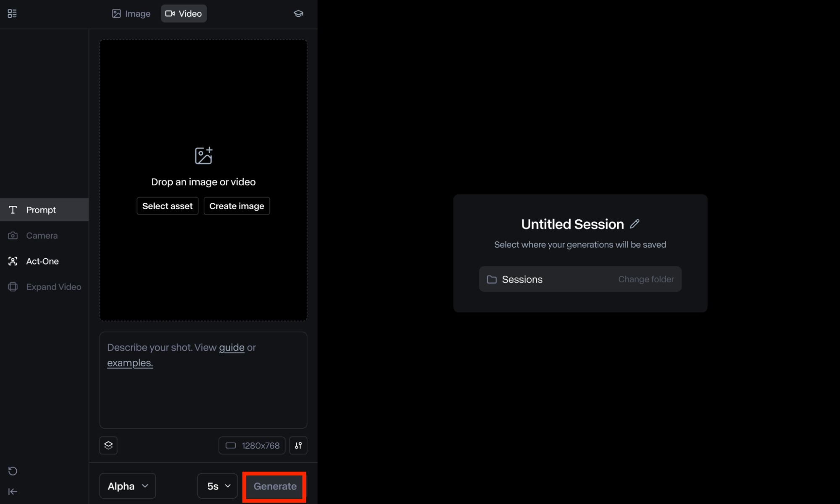Open the 5s duration dropdown
This screenshot has height=504, width=840.
[218, 486]
